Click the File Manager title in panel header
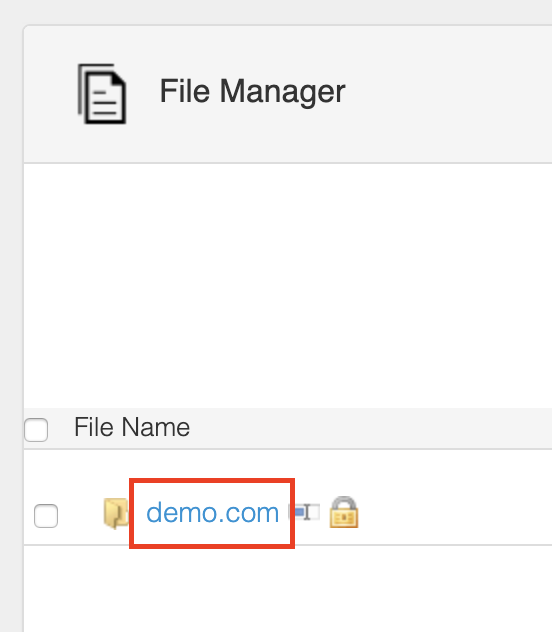Viewport: 552px width, 632px height. pyautogui.click(x=253, y=92)
